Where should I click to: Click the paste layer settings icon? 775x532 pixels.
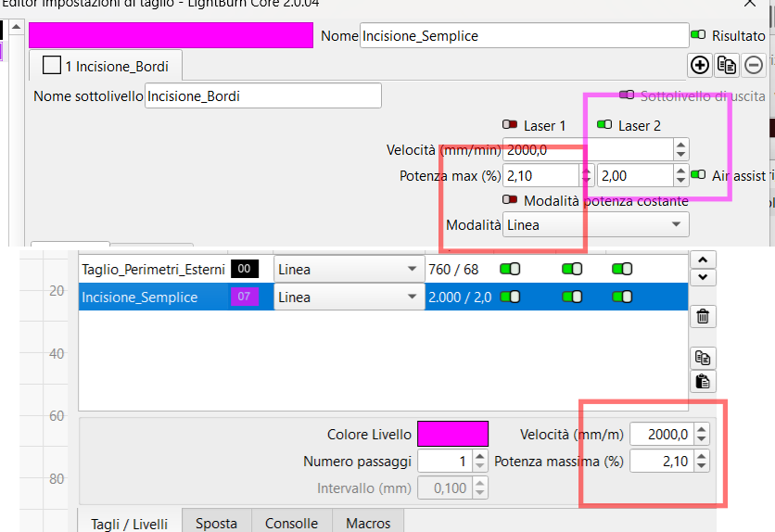coord(702,381)
